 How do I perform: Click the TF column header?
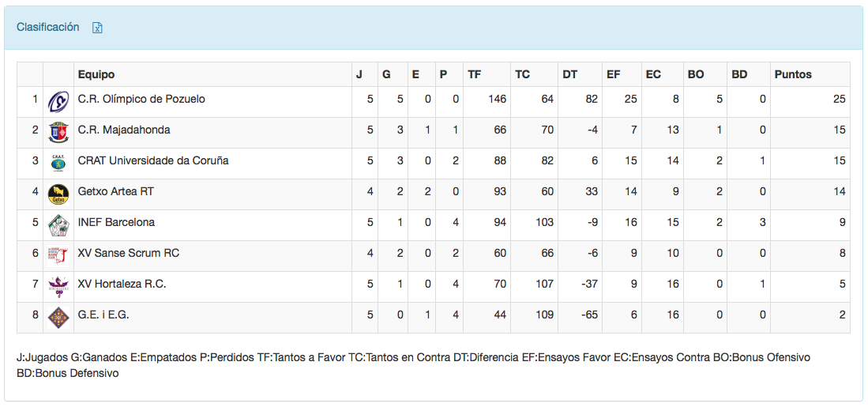coord(474,74)
